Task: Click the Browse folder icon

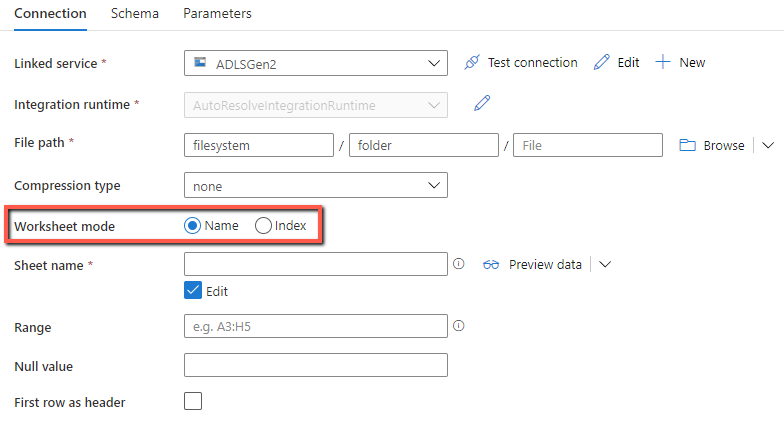Action: point(687,145)
